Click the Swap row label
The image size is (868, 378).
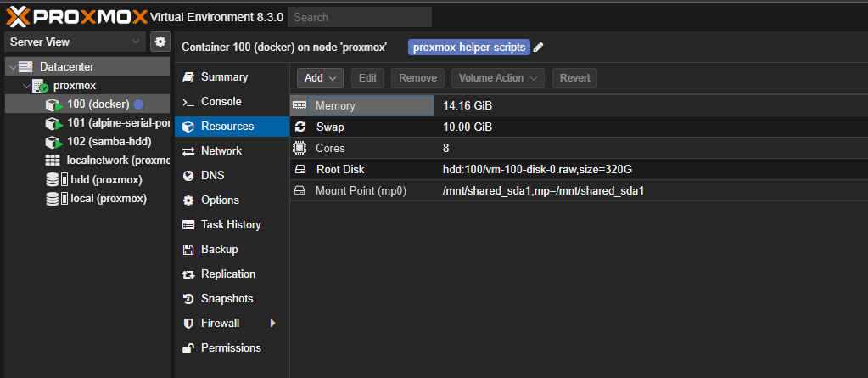coord(330,127)
